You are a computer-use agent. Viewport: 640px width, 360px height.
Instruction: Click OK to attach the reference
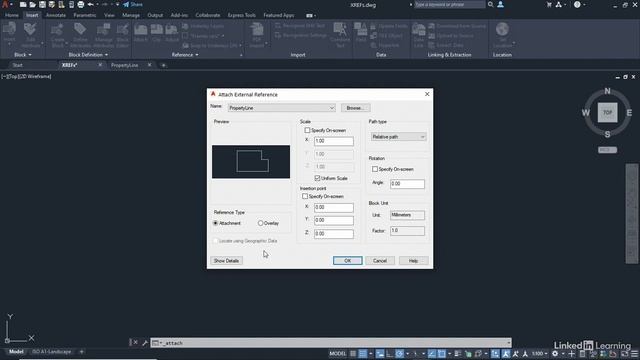click(x=347, y=261)
